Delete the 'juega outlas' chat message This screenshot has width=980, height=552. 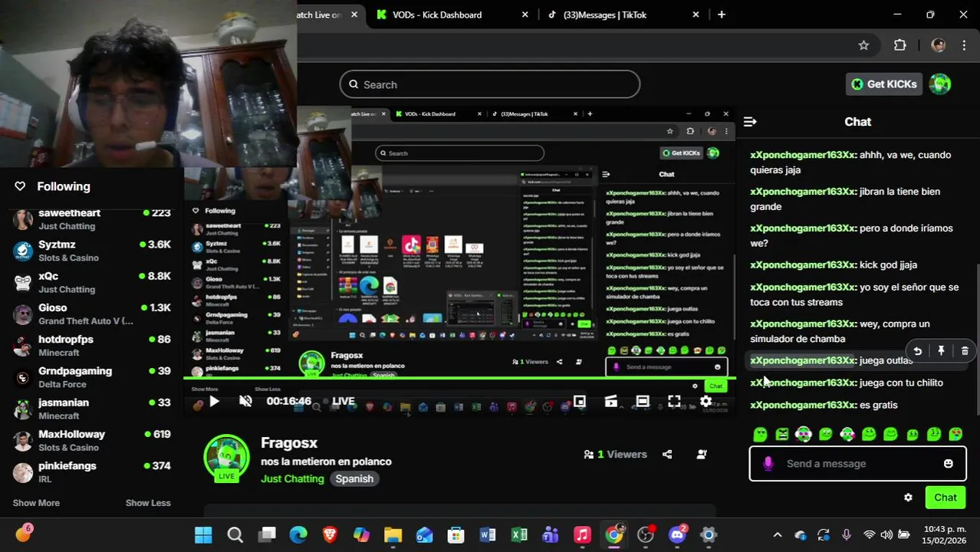click(965, 351)
